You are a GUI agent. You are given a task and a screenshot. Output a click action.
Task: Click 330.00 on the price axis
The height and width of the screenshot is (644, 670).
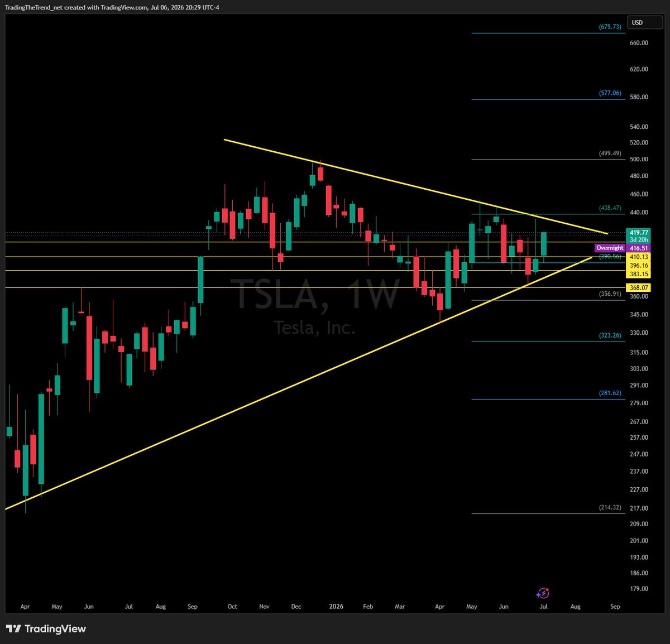tap(639, 333)
